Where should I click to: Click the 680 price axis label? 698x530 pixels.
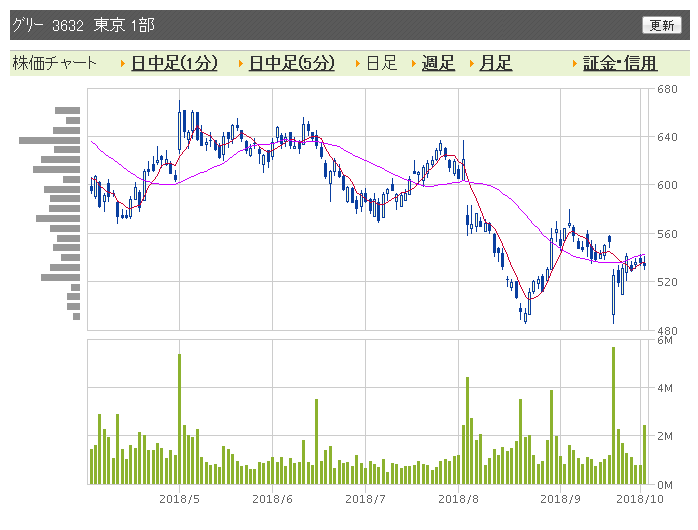[x=667, y=89]
